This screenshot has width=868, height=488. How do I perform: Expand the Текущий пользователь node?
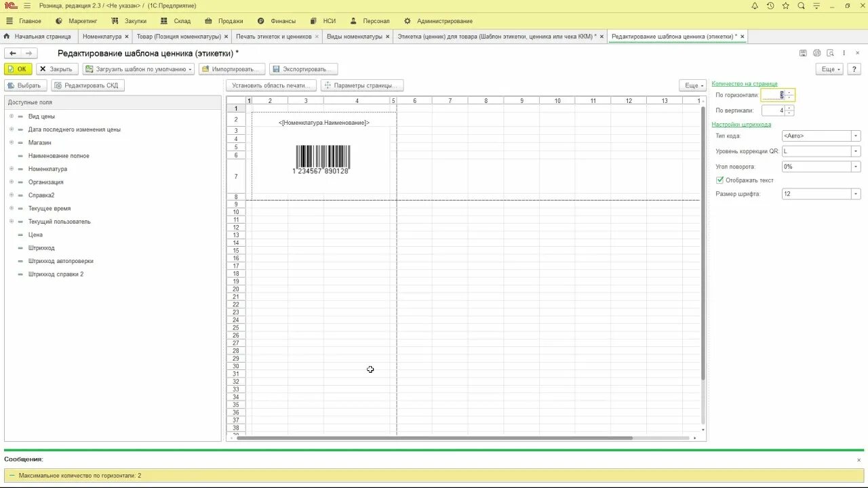tap(12, 222)
